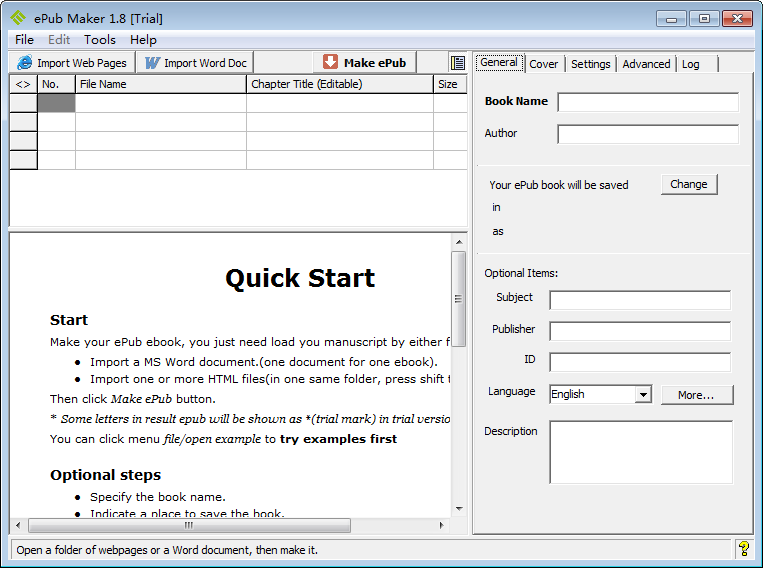Viewport: 763px width, 568px height.
Task: Switch to the Advanced tab
Action: click(646, 64)
